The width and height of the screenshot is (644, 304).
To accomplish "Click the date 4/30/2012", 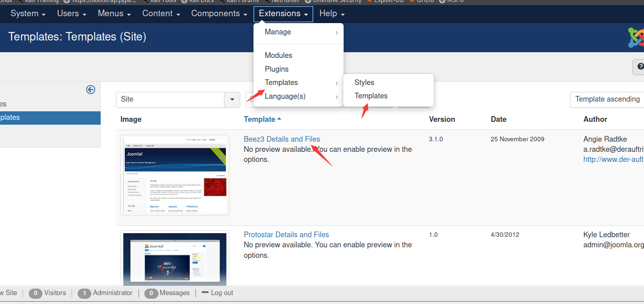I will coord(505,235).
